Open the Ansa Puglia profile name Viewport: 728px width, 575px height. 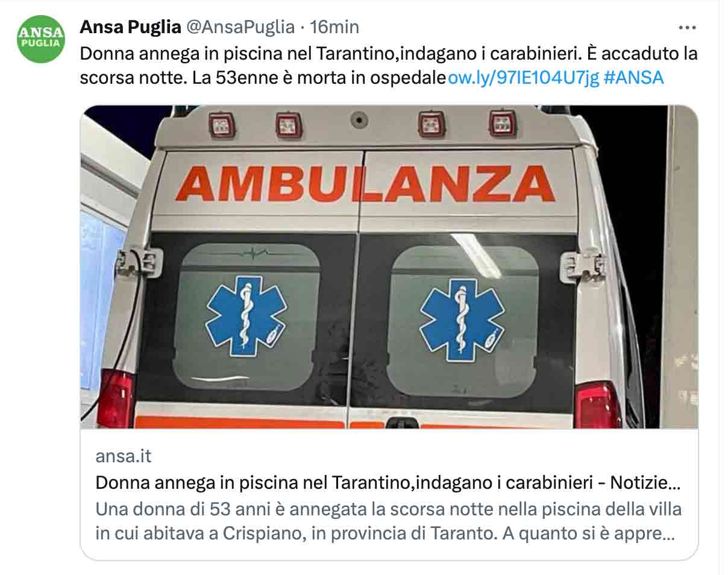[130, 27]
